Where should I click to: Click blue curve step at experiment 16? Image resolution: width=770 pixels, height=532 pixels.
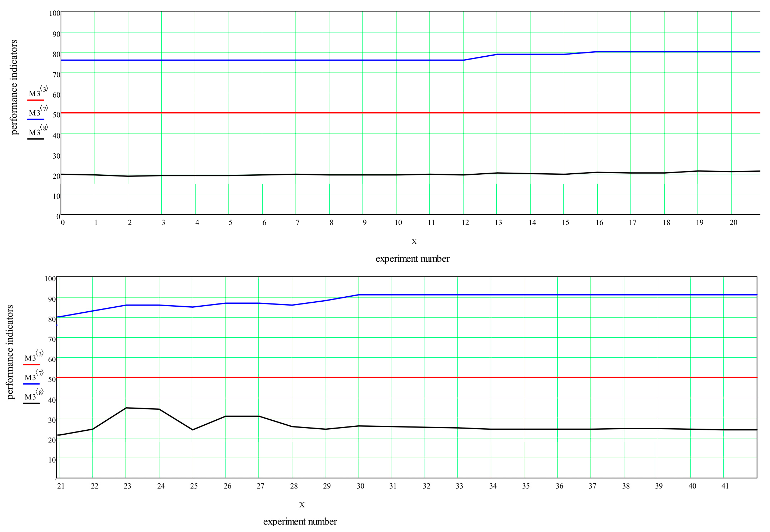click(x=597, y=52)
